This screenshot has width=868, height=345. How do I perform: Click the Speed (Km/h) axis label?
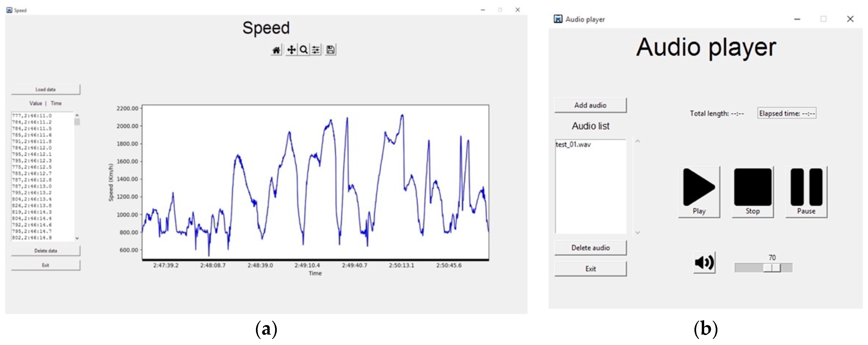[111, 182]
